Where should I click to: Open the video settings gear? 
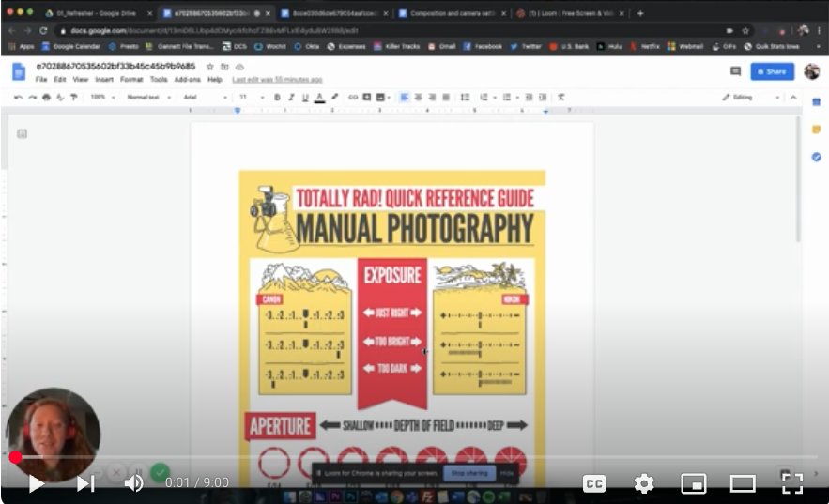pos(644,483)
